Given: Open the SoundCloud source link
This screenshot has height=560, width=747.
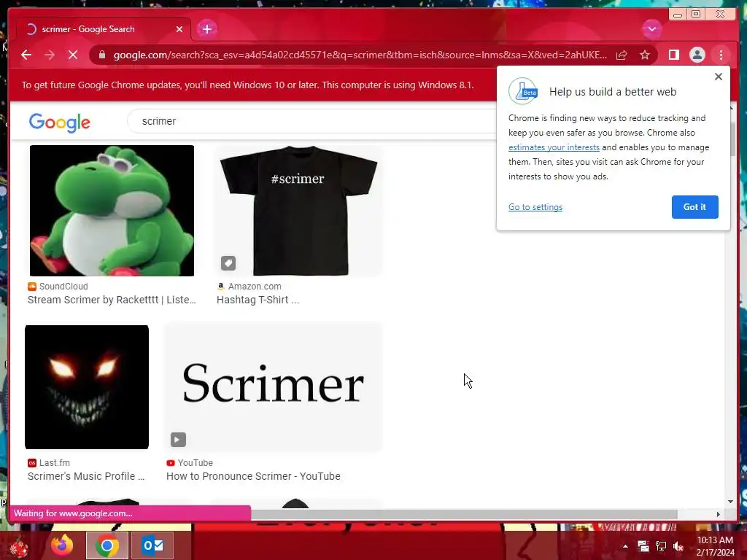Looking at the screenshot, I should (x=58, y=286).
